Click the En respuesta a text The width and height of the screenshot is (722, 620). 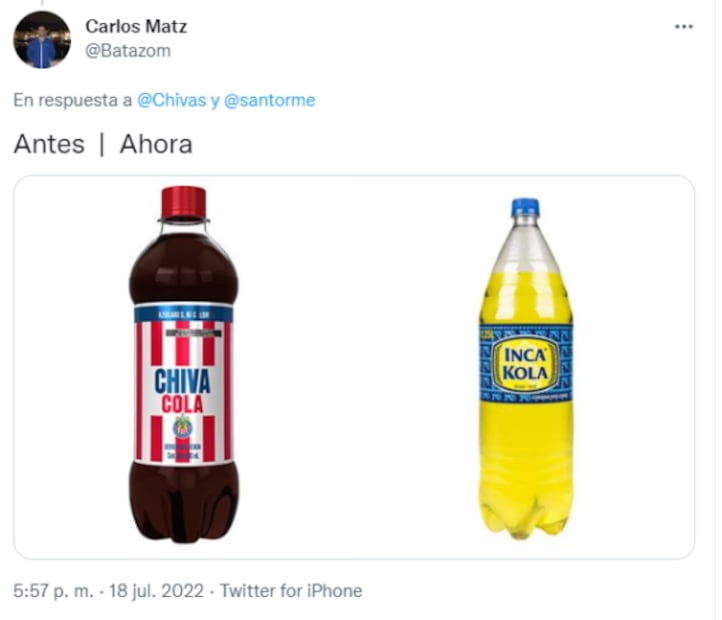[73, 100]
